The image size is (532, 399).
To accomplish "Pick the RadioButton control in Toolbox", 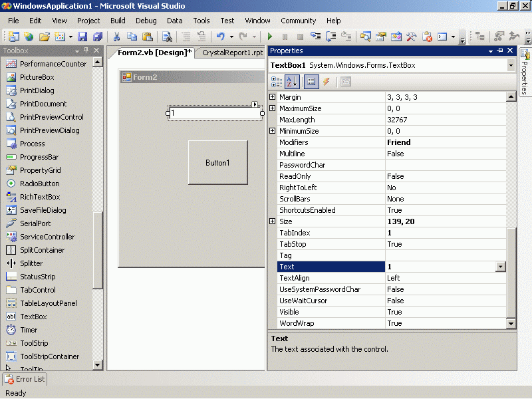I will click(39, 184).
